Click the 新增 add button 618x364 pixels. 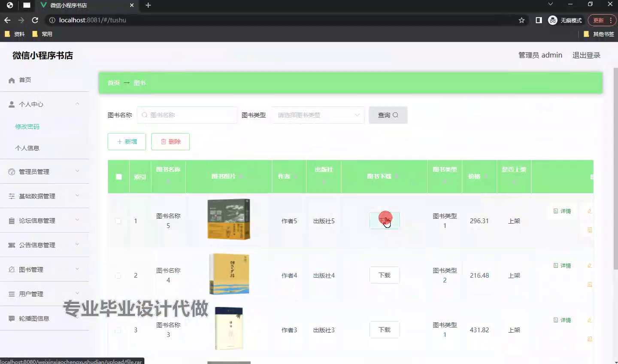(127, 142)
